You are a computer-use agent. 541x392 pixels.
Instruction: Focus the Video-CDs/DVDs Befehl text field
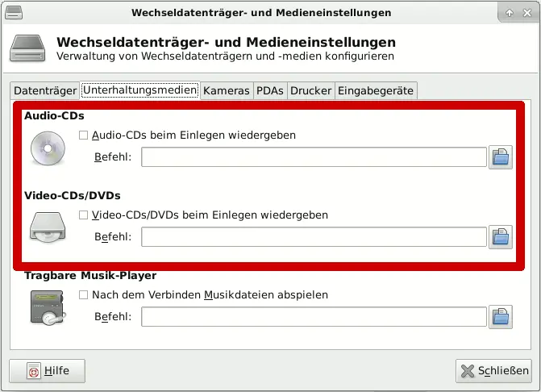click(x=314, y=236)
